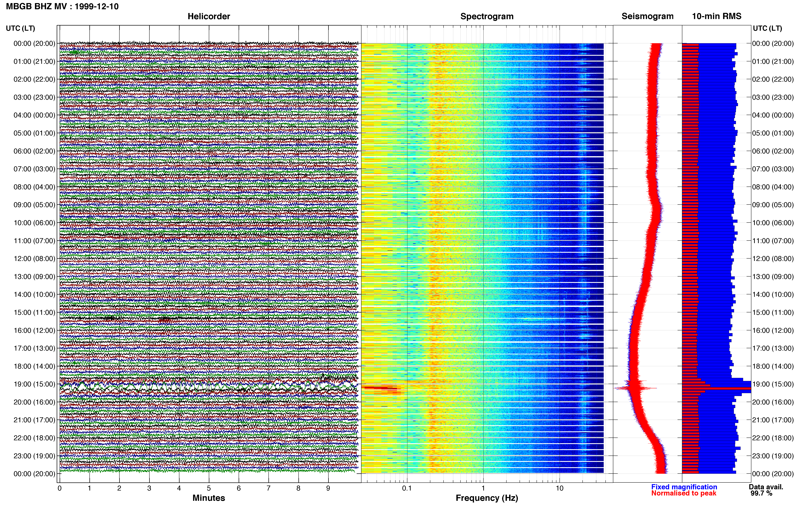
Task: Click the left '04:00 (00:00)' time label
Action: tap(34, 115)
